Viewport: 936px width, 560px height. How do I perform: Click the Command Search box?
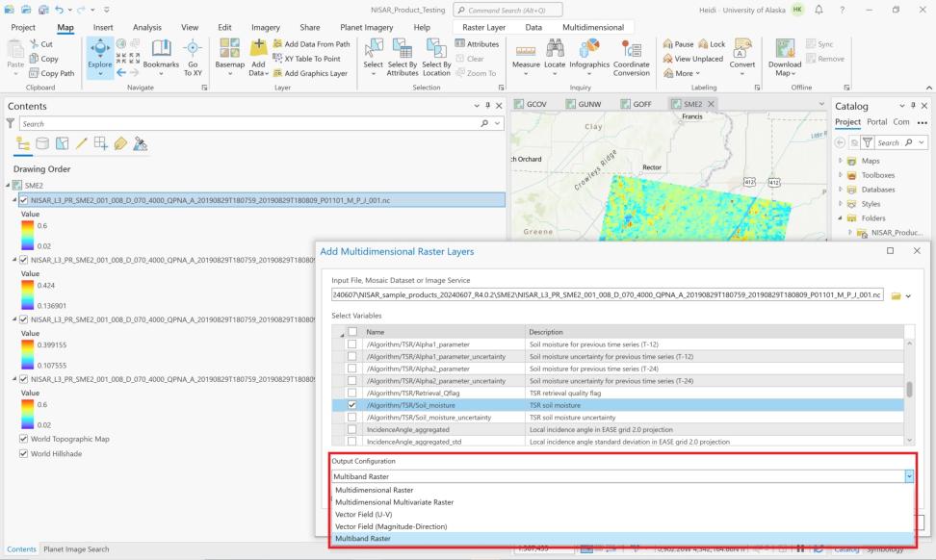pos(507,11)
